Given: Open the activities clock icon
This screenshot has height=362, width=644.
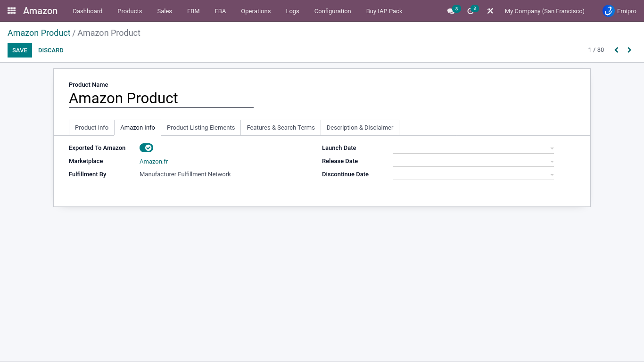Looking at the screenshot, I should (470, 11).
